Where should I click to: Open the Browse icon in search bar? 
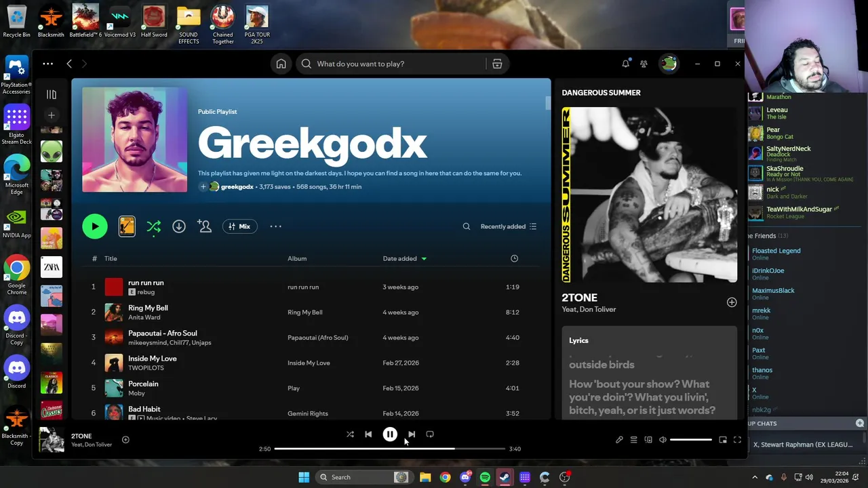point(497,64)
